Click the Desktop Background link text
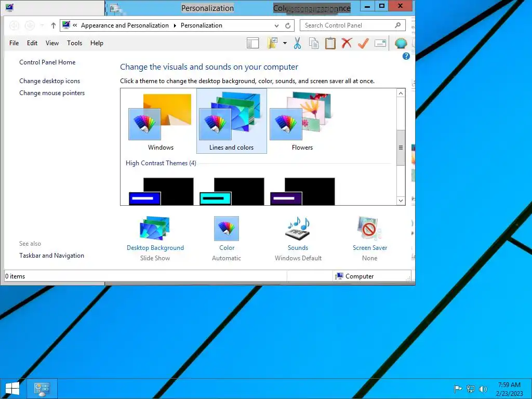This screenshot has width=532, height=399. pos(155,248)
